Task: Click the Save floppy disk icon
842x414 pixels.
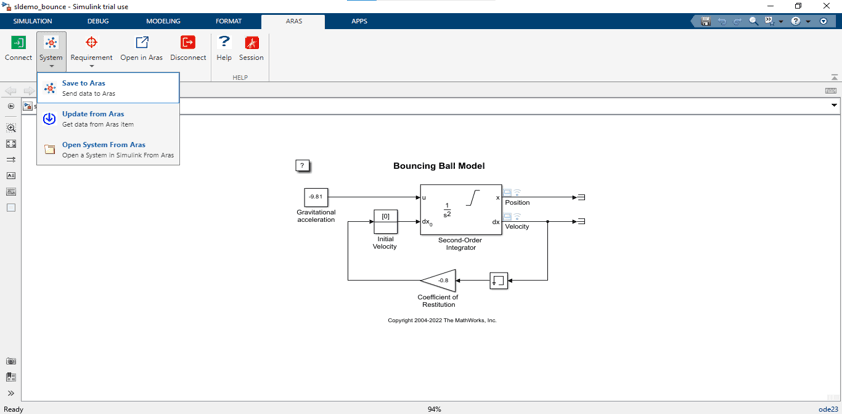Action: point(706,21)
